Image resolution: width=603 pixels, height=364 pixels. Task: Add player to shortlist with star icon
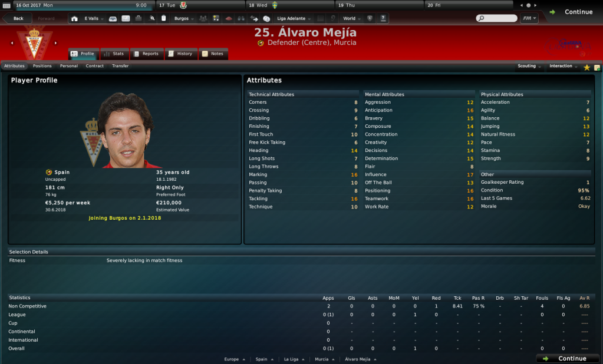coord(587,67)
